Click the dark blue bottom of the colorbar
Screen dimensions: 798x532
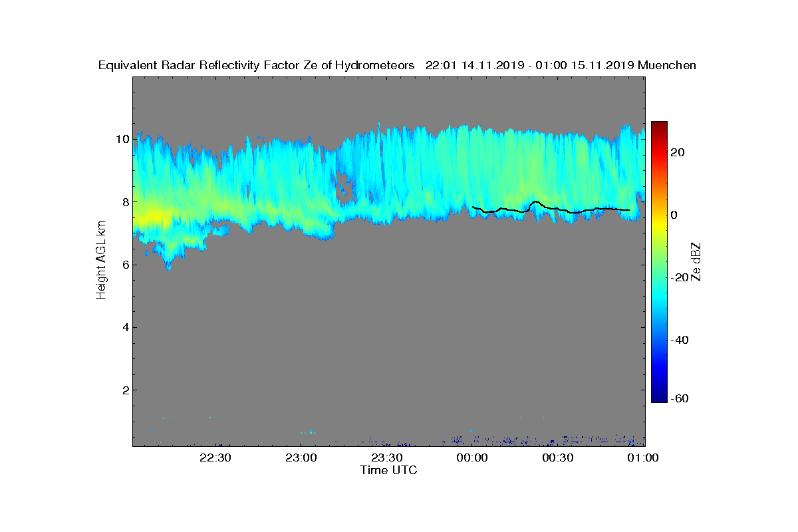point(659,398)
